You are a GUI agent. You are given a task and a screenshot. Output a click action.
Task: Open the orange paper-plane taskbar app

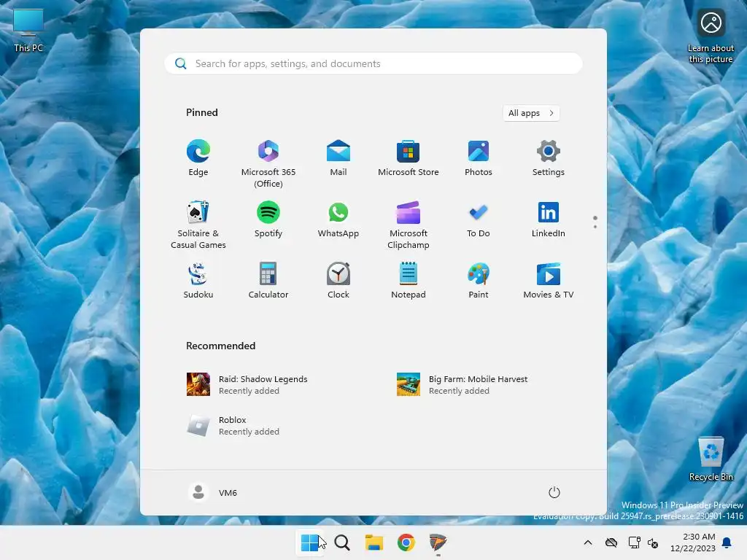[x=438, y=542]
